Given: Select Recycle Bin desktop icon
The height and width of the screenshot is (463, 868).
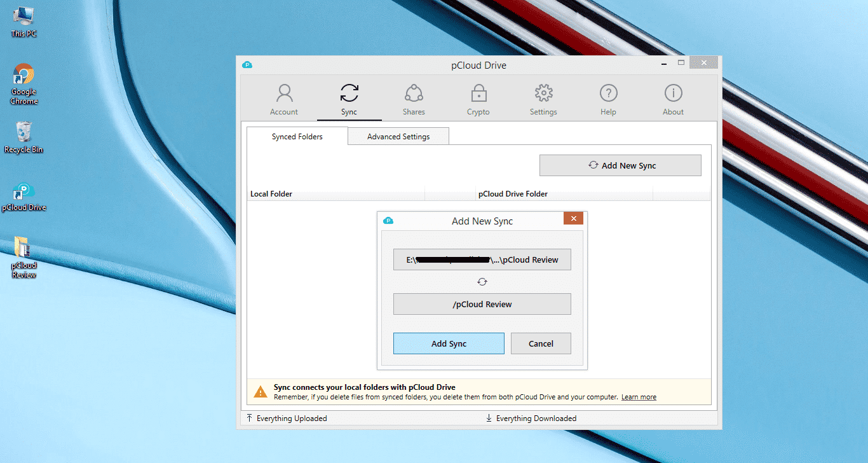Looking at the screenshot, I should [x=24, y=137].
